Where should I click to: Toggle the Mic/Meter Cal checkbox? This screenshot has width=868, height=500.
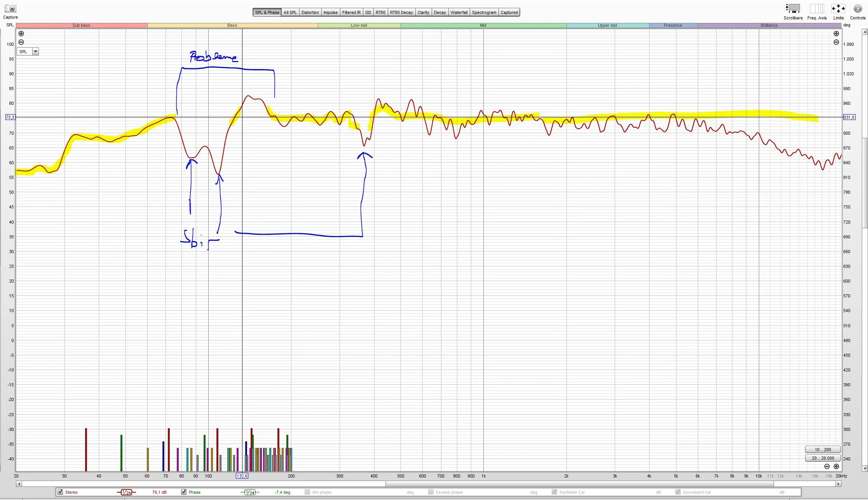554,492
